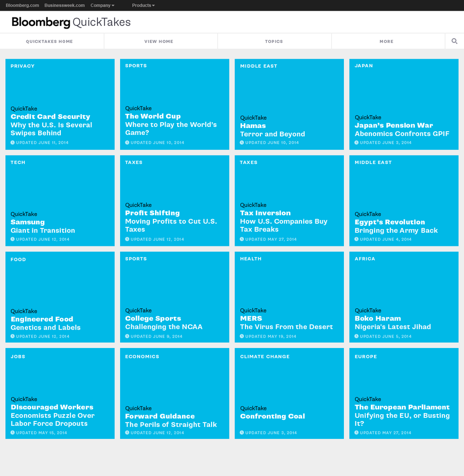Click clock icon on Boko Haram card
Image resolution: width=464 pixels, height=476 pixels.
click(x=357, y=336)
